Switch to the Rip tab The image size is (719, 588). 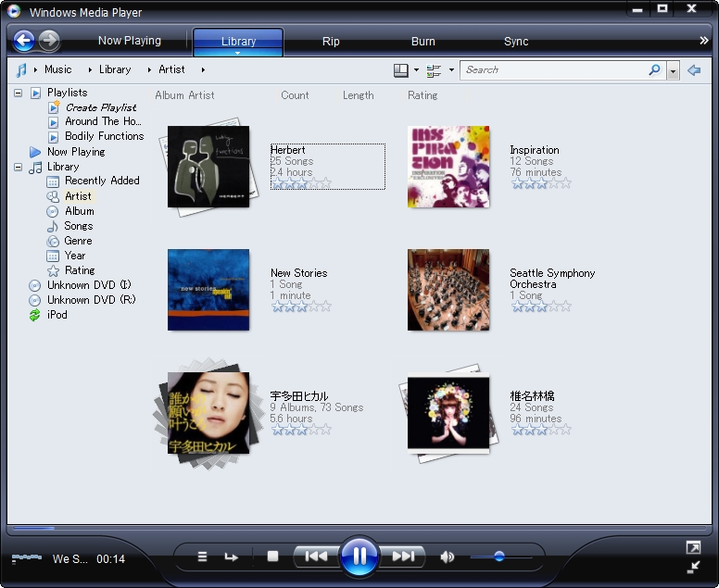coord(331,42)
